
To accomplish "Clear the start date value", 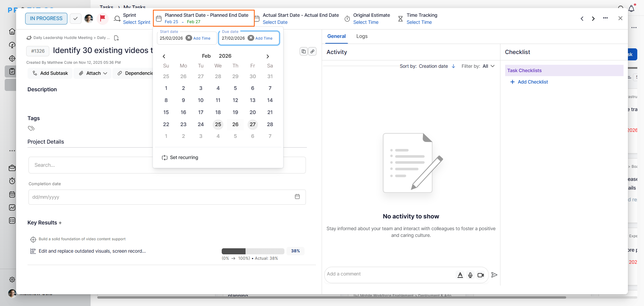I will (189, 38).
